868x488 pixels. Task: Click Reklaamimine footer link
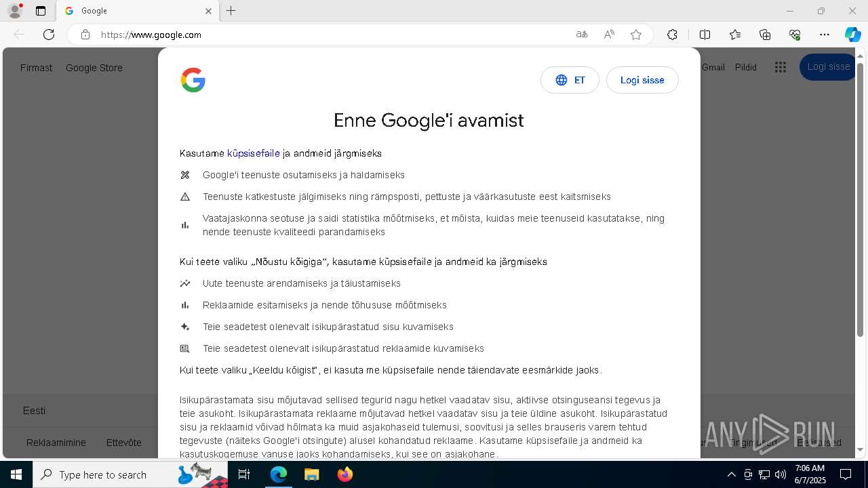pyautogui.click(x=56, y=443)
